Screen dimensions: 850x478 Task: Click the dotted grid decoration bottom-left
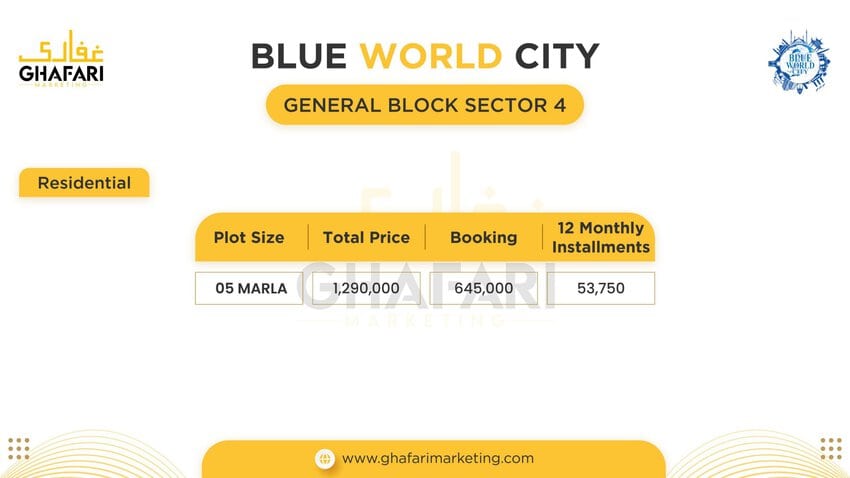pyautogui.click(x=19, y=449)
